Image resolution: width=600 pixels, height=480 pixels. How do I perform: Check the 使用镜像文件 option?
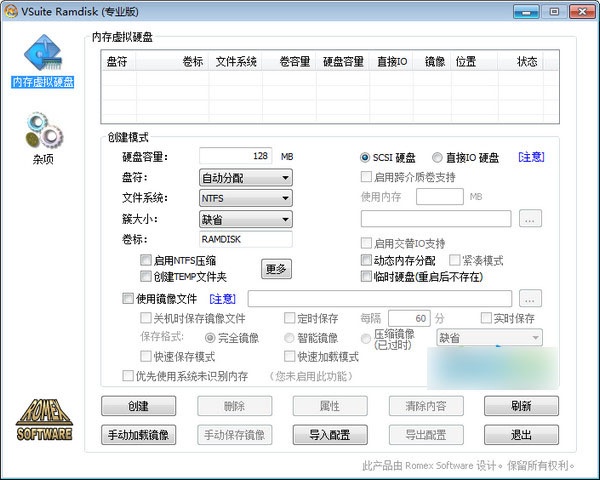127,298
